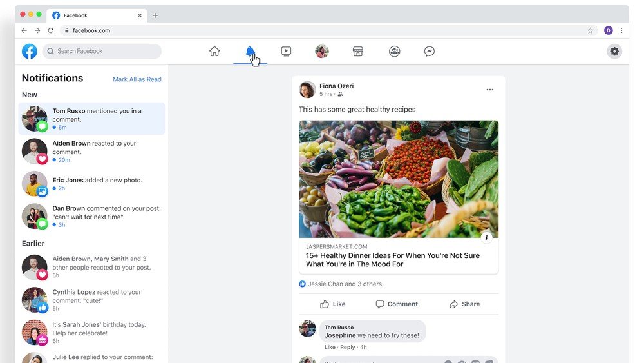Open Tom Russo's comment avatar
Viewport: 644px width, 363px height.
click(x=307, y=328)
